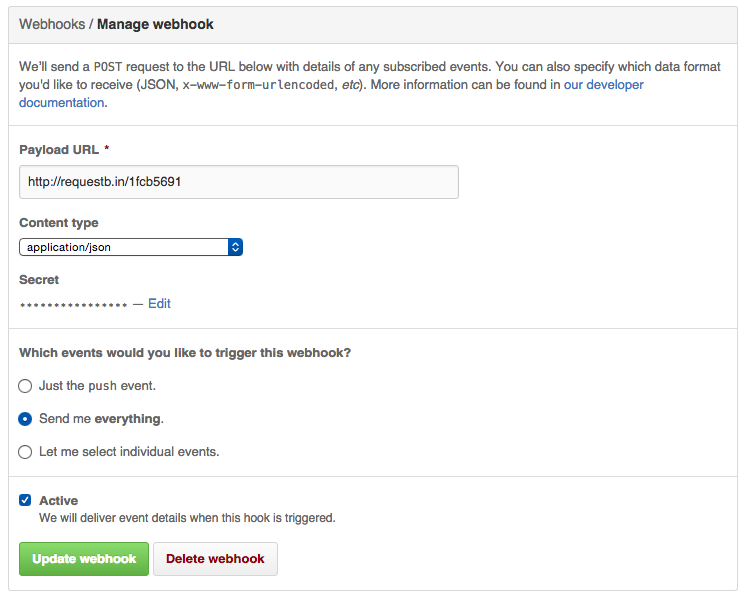Click the 'Content type' label

point(59,222)
